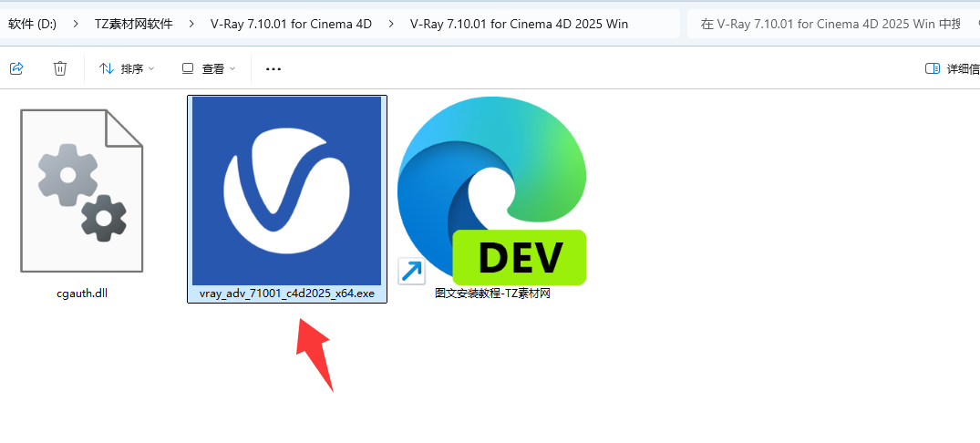This screenshot has width=980, height=443.
Task: Expand chevron after TZ素材网软件 breadcrumb
Action: coord(191,24)
